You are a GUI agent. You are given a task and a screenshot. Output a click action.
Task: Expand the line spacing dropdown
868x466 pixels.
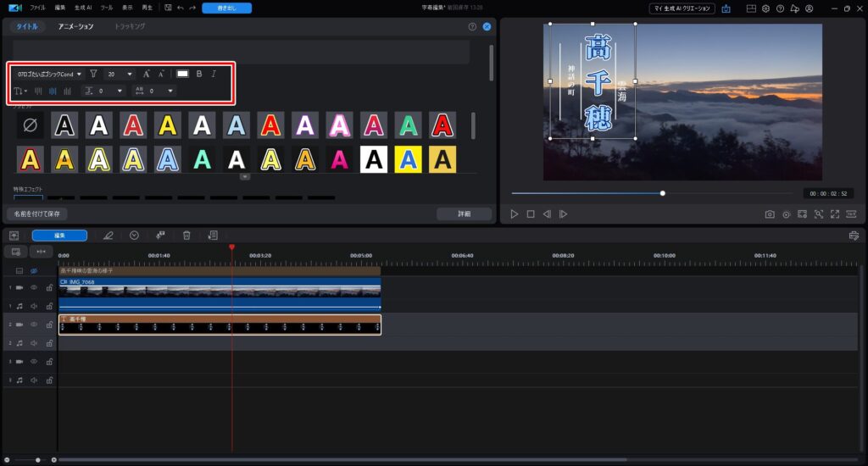[x=120, y=91]
